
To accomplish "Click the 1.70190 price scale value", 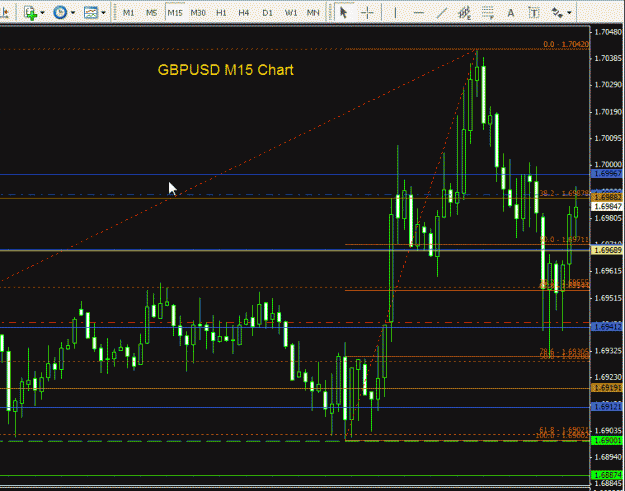I will [x=608, y=112].
